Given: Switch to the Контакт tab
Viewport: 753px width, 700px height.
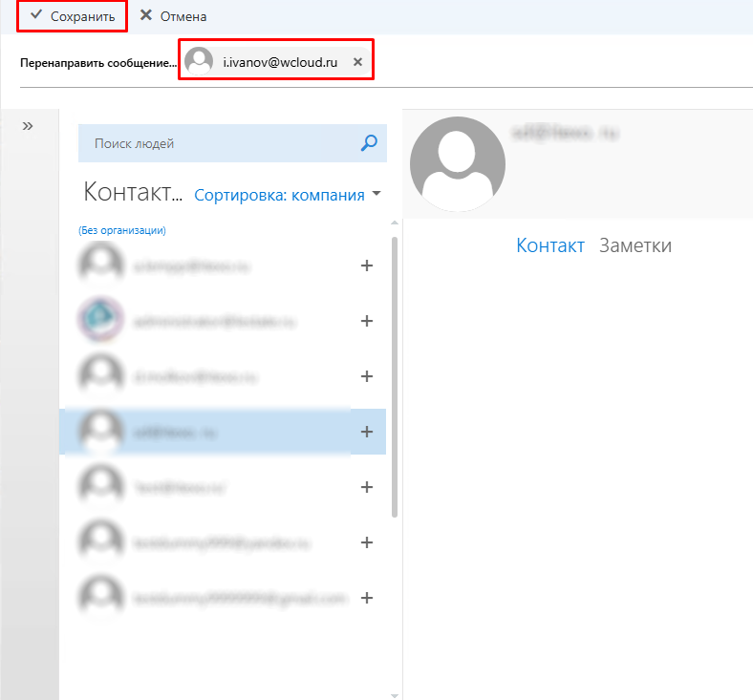Looking at the screenshot, I should (549, 245).
